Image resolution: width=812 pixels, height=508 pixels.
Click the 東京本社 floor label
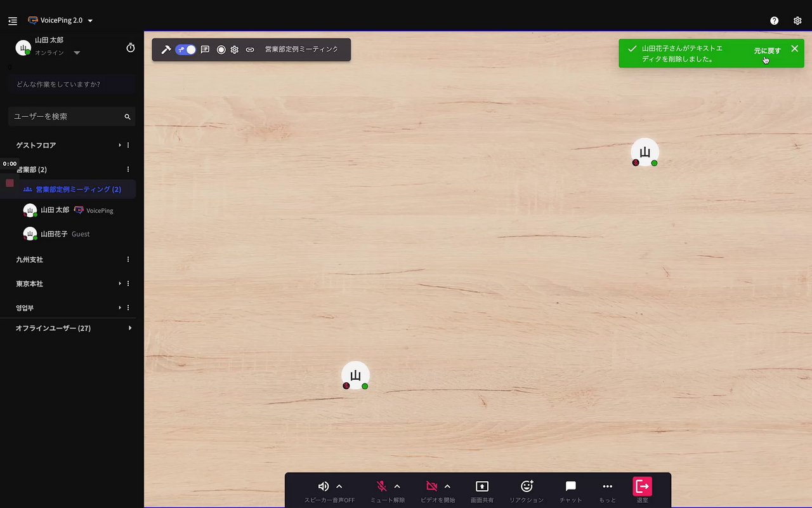(x=29, y=284)
